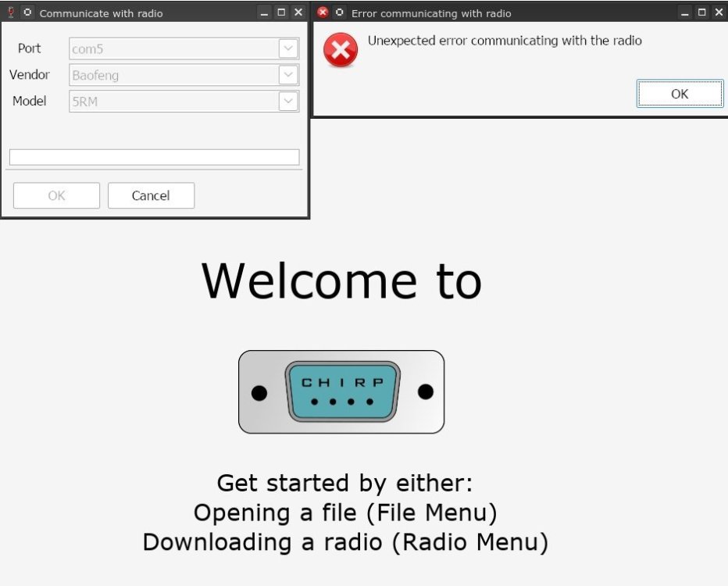
Task: Click the red error X icon in dialog
Action: tap(341, 51)
